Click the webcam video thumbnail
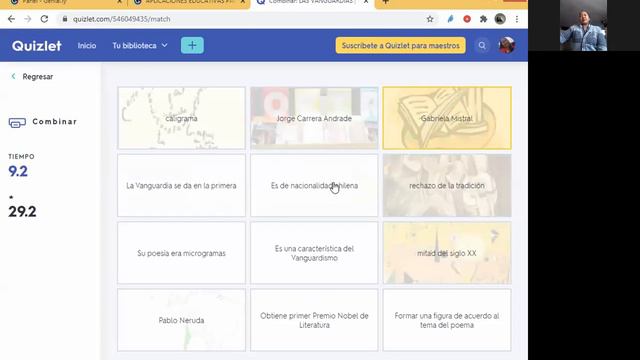This screenshot has height=360, width=640. [583, 25]
